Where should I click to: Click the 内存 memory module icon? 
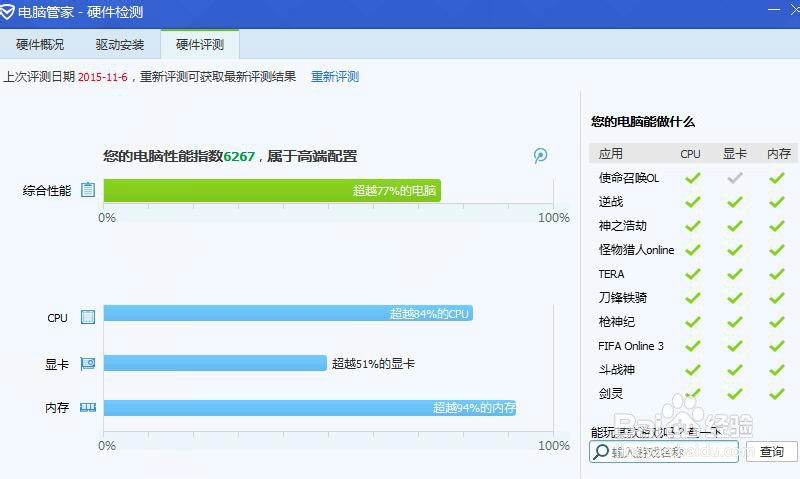(88, 407)
